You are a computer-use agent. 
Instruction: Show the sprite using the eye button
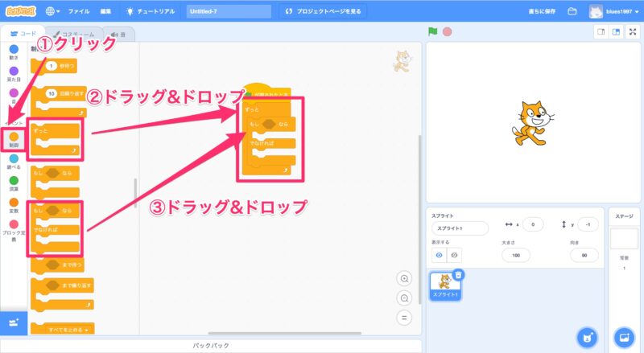click(x=440, y=254)
